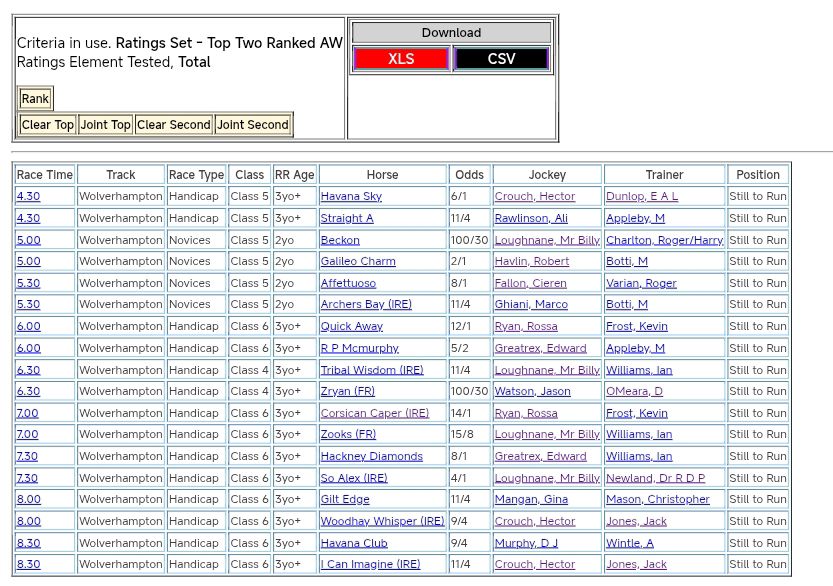This screenshot has height=586, width=833.
Task: Select the Clear Top filter
Action: click(48, 125)
